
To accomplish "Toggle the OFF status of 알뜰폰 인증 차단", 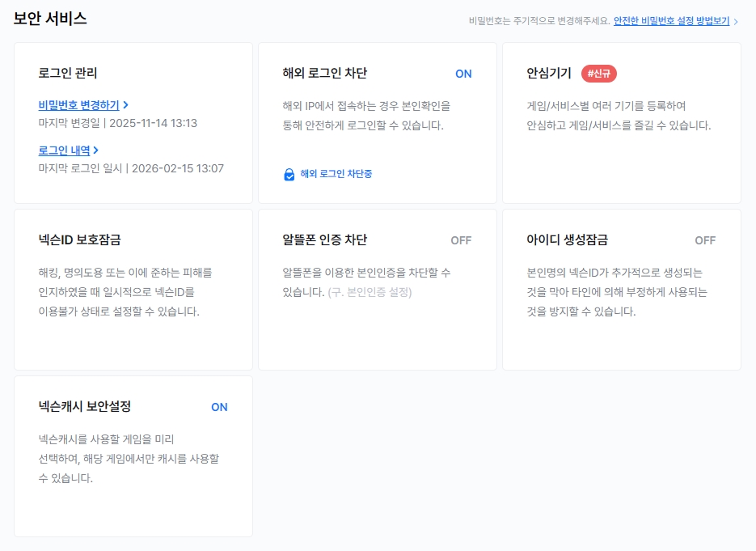I will point(461,240).
